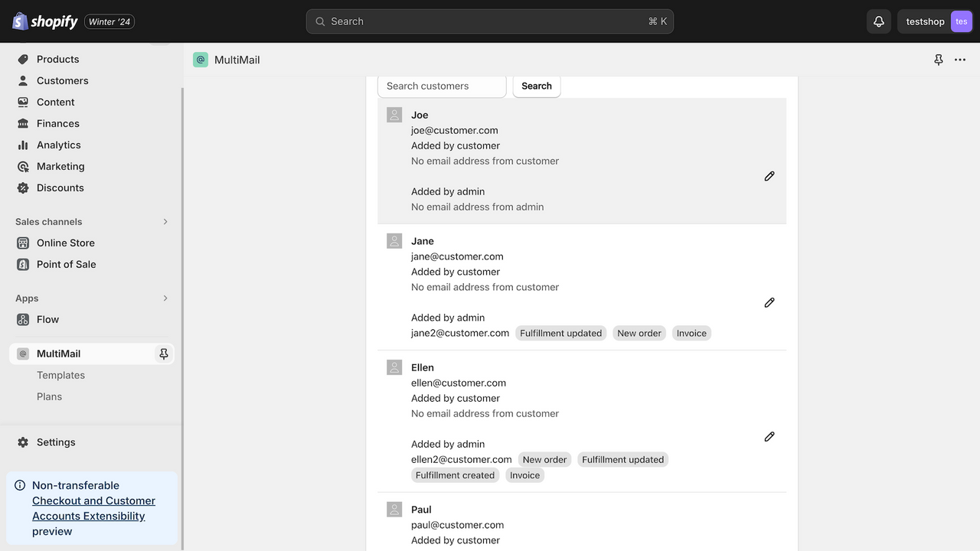The image size is (980, 551).
Task: Click the Search customers button
Action: click(x=537, y=86)
